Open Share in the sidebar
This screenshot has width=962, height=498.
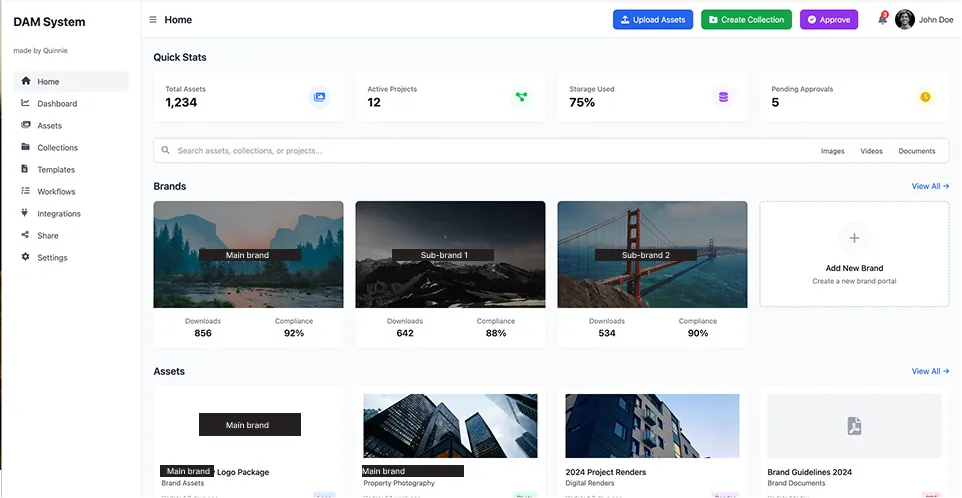tap(71, 236)
